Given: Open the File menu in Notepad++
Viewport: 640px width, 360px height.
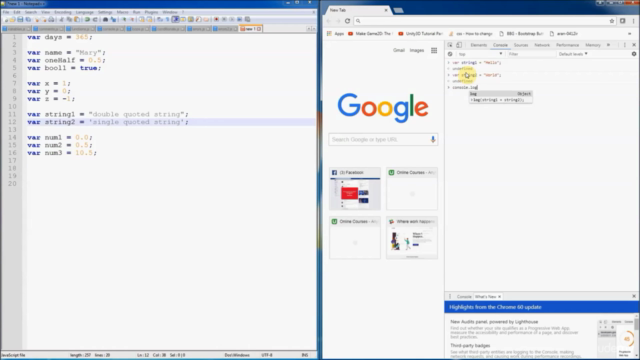Looking at the screenshot, I should tap(6, 12).
